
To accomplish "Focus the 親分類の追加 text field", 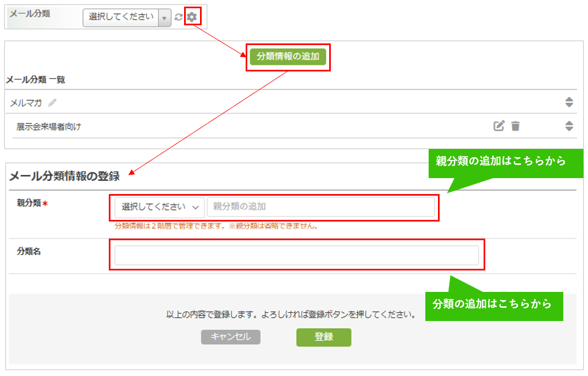I will [320, 207].
